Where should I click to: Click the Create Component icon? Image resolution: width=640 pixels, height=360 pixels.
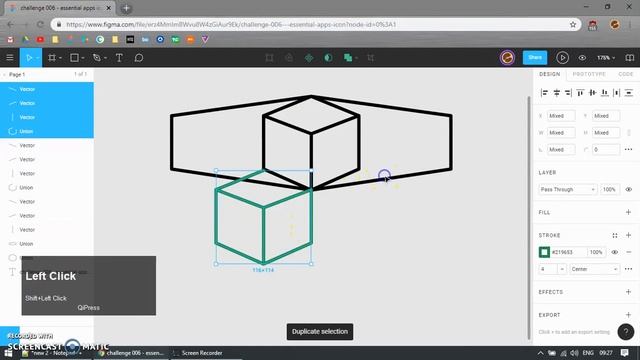309,58
